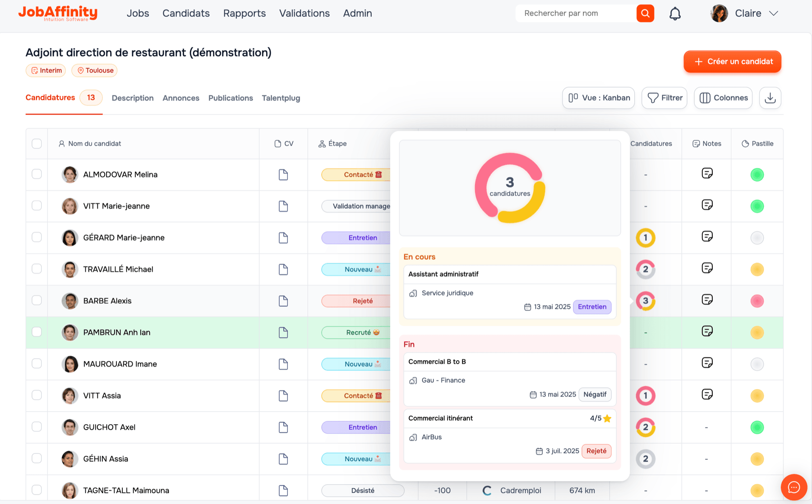Open notes icon for GÉRARD Marie-jeanne
The height and width of the screenshot is (504, 812).
click(707, 236)
